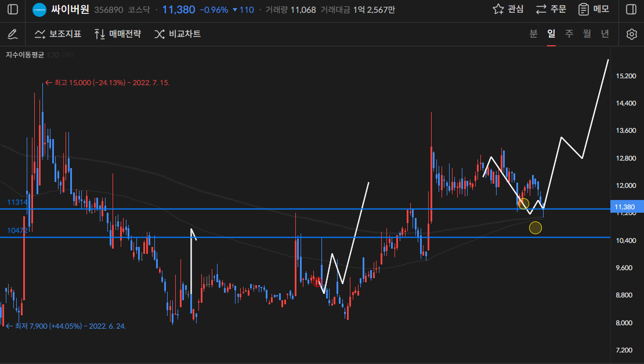Image resolution: width=644 pixels, height=364 pixels.
Task: Switch to the 분 minute chart tab
Action: pos(533,34)
